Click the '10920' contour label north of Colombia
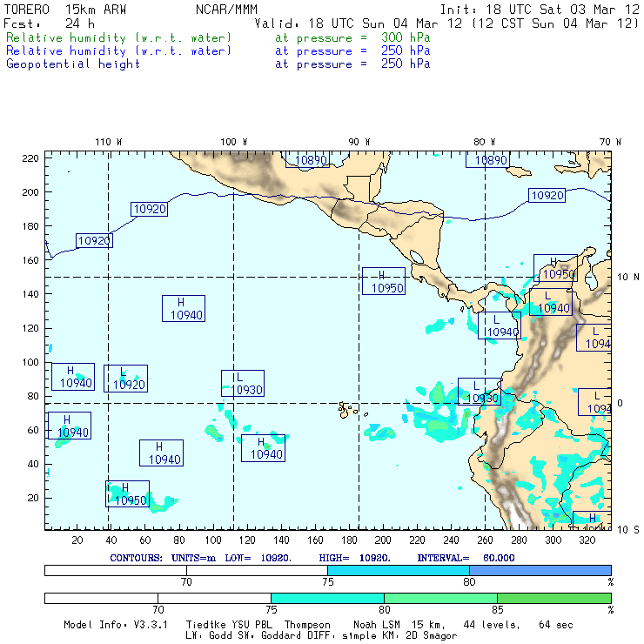644x644 pixels. [x=547, y=196]
